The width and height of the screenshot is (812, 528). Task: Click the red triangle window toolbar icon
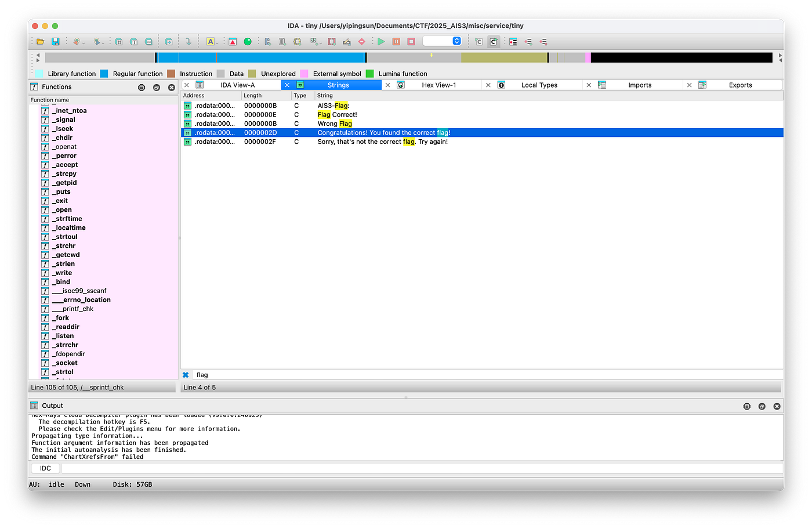click(233, 42)
